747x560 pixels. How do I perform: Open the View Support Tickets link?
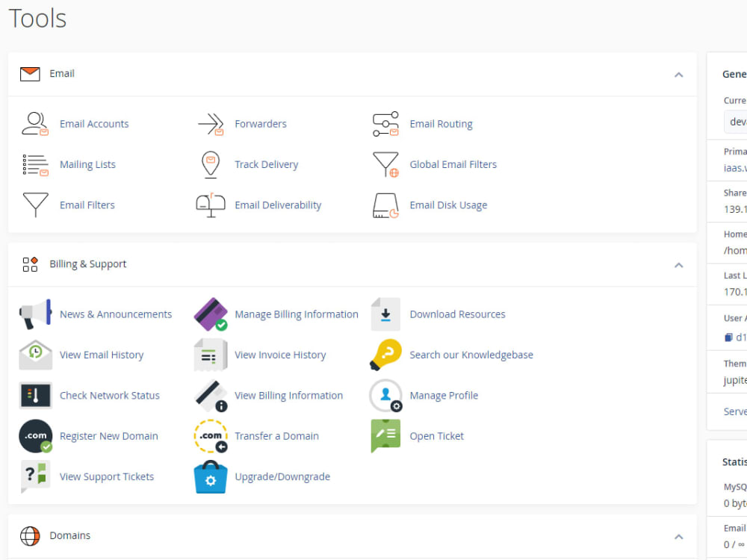107,476
